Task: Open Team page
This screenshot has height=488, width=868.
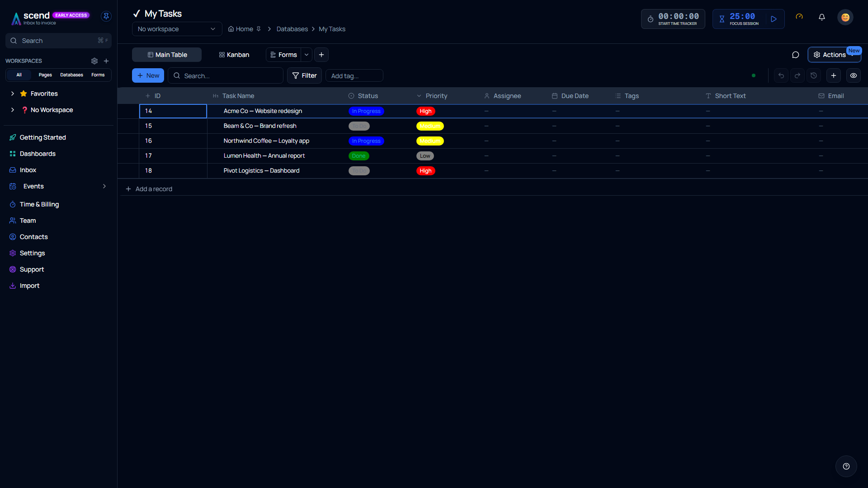Action: click(x=28, y=221)
